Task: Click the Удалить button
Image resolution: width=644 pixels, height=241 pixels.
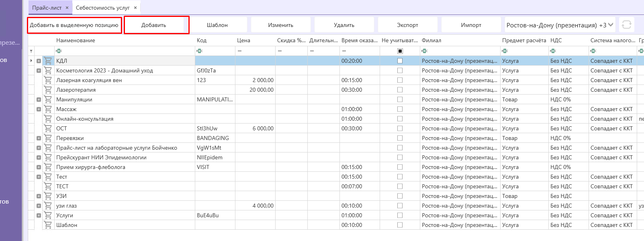Action: coord(344,25)
